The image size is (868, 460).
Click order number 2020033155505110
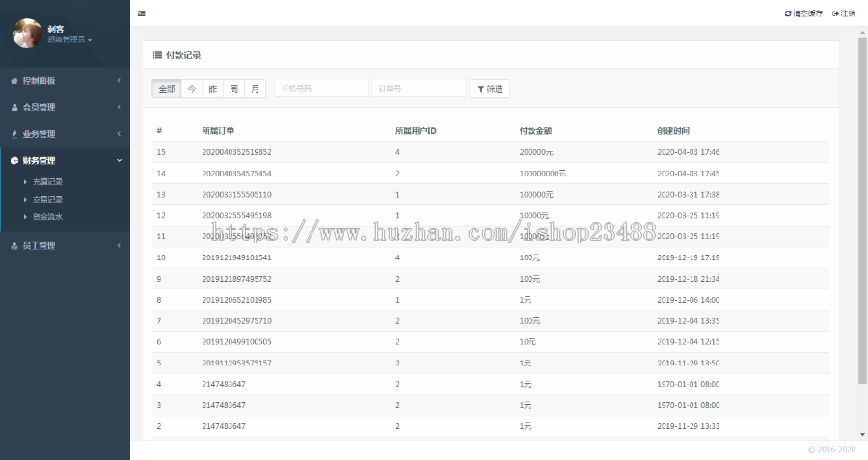coord(236,194)
